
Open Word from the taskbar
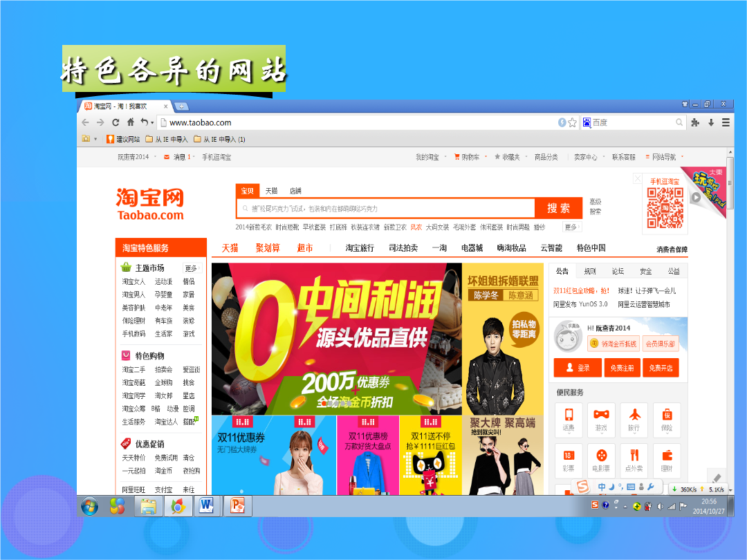pyautogui.click(x=207, y=505)
